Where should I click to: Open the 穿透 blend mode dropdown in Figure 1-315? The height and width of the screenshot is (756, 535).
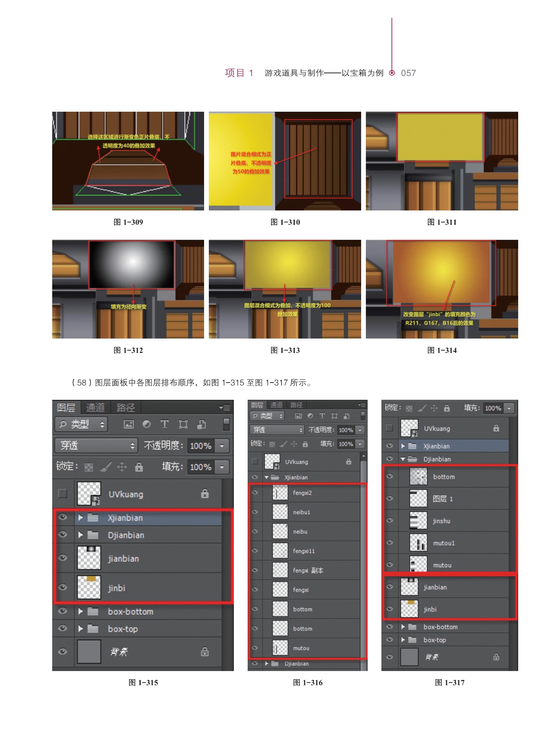coord(96,445)
